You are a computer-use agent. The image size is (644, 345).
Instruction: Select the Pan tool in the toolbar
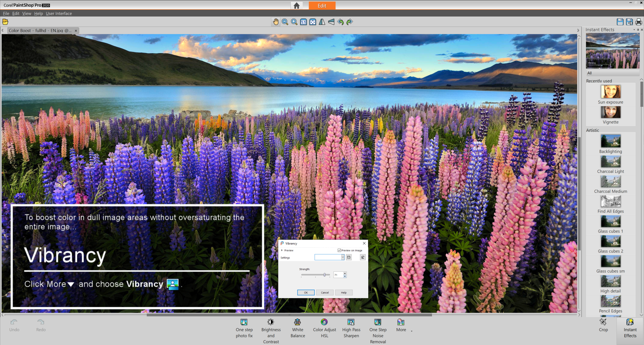click(275, 22)
